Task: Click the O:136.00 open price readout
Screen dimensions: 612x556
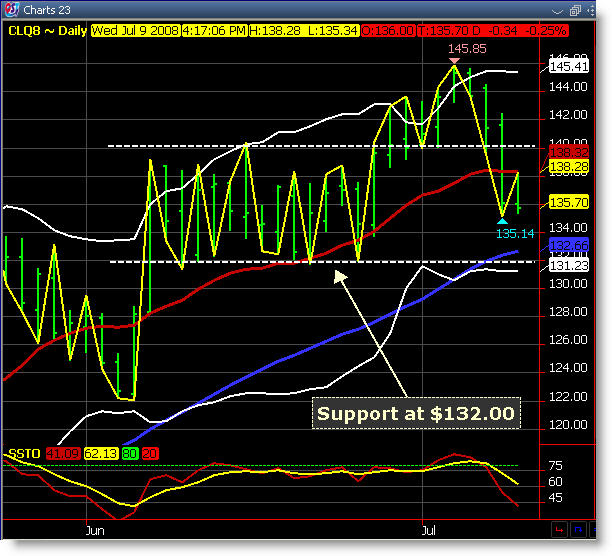Action: tap(388, 30)
